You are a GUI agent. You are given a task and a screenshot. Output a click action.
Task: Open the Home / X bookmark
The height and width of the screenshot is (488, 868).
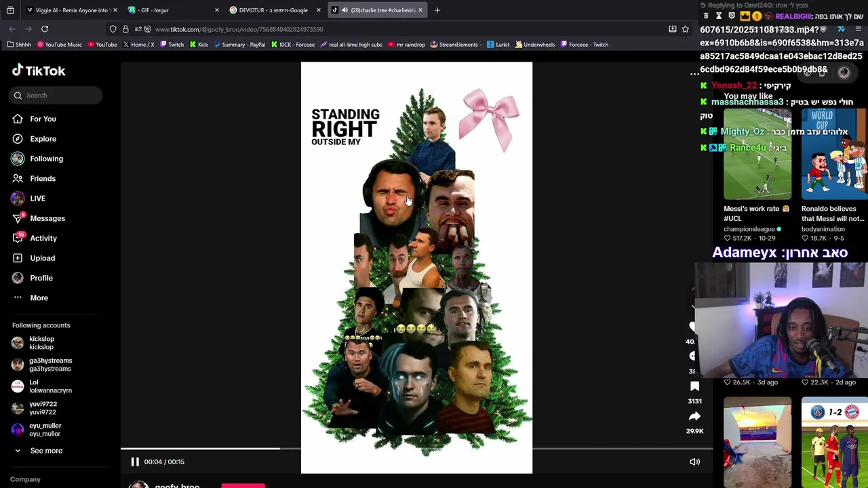138,45
